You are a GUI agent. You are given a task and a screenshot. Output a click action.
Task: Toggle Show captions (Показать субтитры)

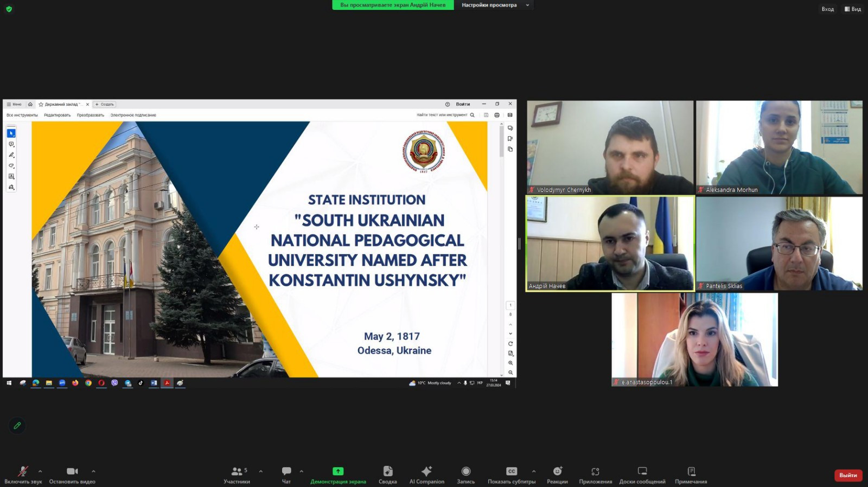511,475
